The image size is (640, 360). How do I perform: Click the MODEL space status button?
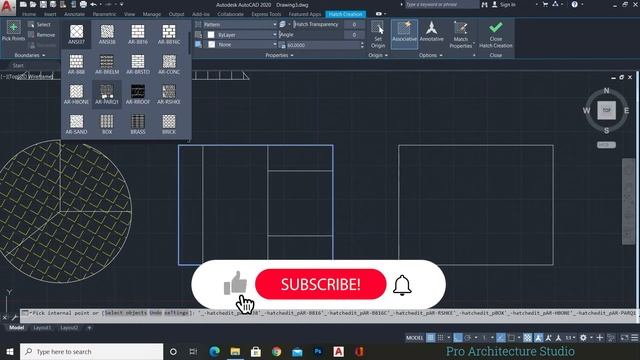415,338
